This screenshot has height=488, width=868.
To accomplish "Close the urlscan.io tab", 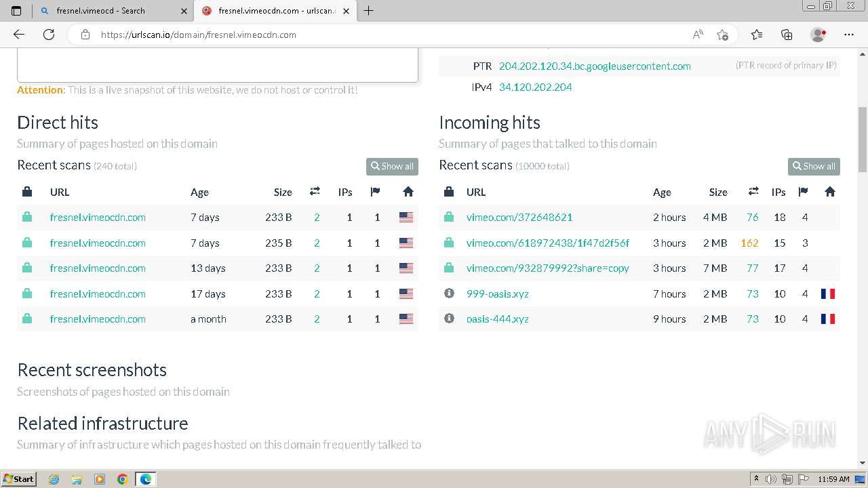I will point(347,11).
